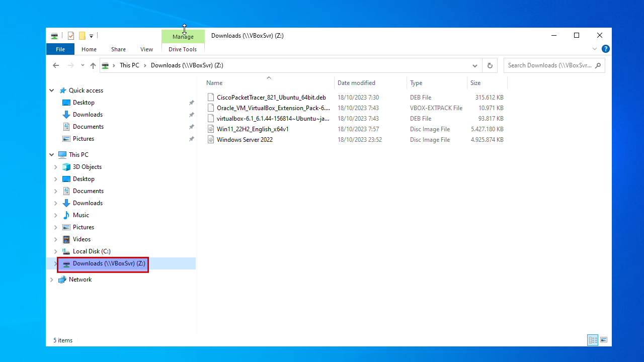Go forward with the Forward arrow

pos(70,65)
